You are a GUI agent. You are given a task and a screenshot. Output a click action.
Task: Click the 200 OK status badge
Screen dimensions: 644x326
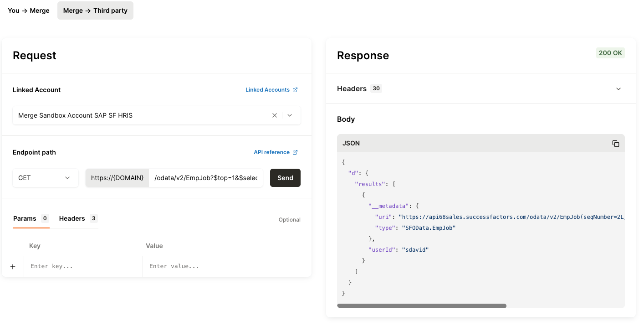610,53
